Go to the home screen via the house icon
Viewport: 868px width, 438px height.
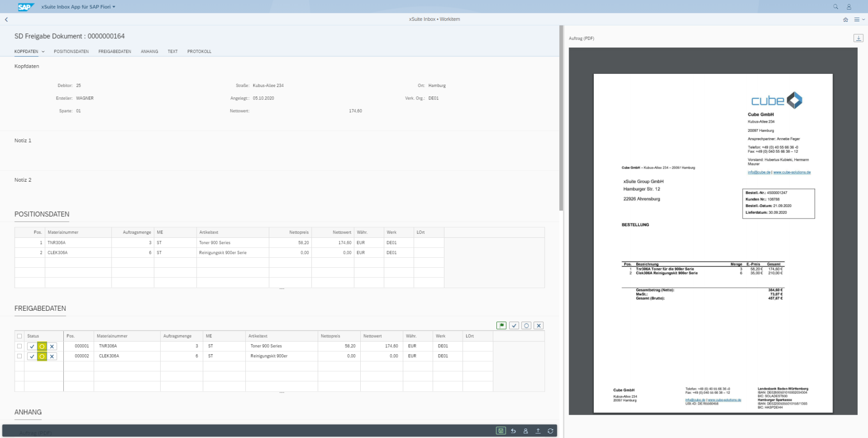(x=846, y=19)
